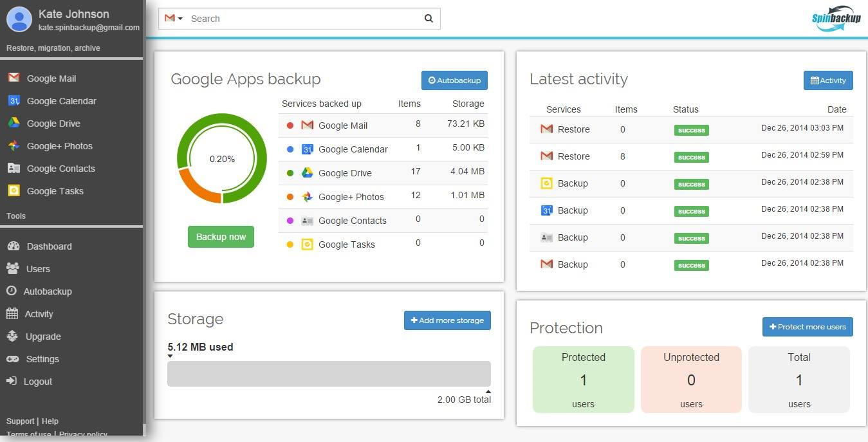The image size is (868, 442).
Task: Click the Upgrade boxes icon
Action: point(12,336)
